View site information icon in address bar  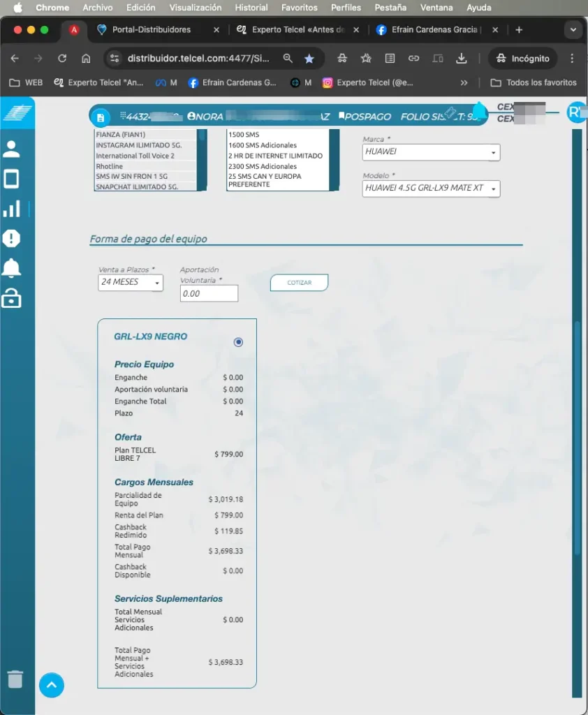tap(115, 59)
